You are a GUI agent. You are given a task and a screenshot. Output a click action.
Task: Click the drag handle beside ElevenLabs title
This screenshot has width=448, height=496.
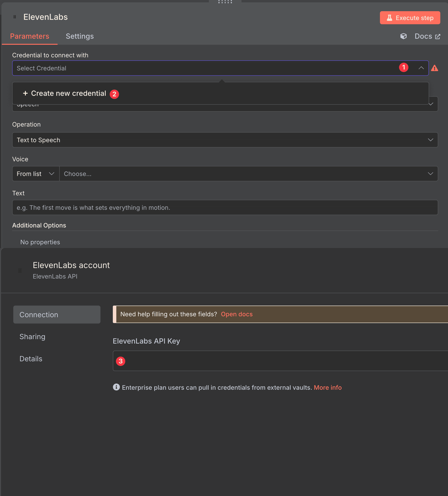[14, 17]
